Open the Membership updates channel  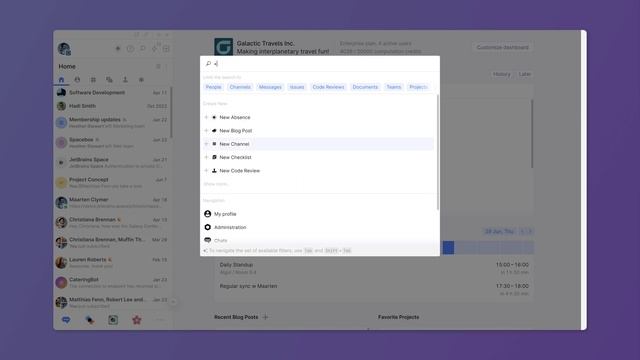[x=112, y=122]
